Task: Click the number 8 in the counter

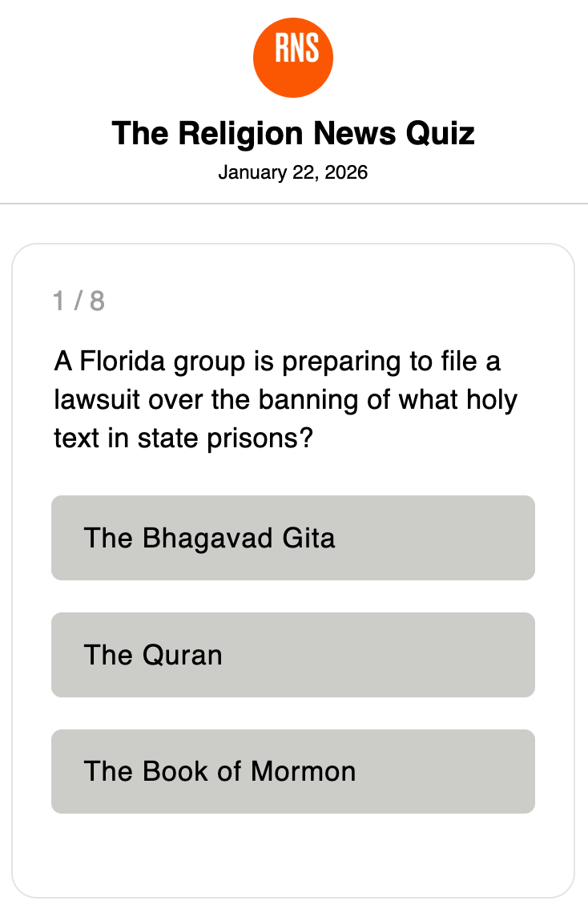Action: tap(97, 301)
